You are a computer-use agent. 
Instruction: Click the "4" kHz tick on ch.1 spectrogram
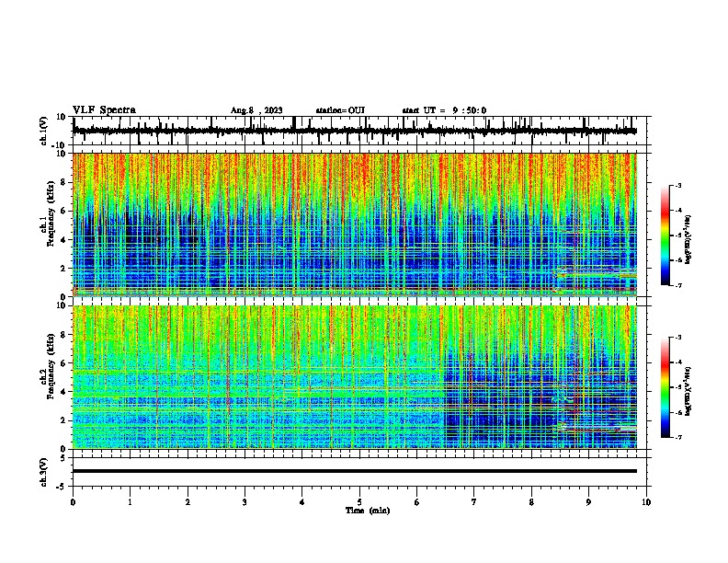tap(64, 240)
